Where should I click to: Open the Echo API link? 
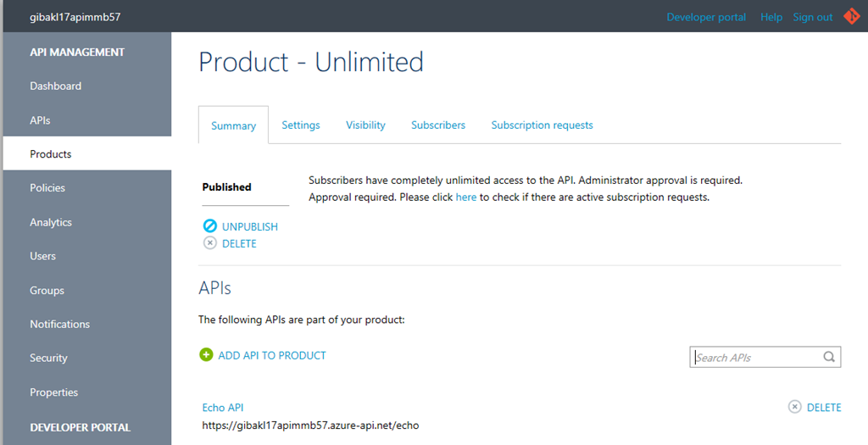pyautogui.click(x=223, y=408)
